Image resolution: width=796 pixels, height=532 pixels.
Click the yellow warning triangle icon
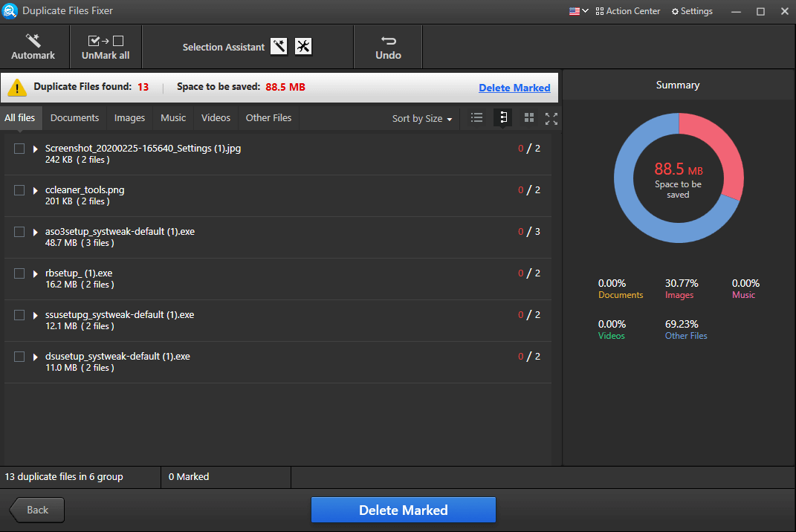point(17,88)
